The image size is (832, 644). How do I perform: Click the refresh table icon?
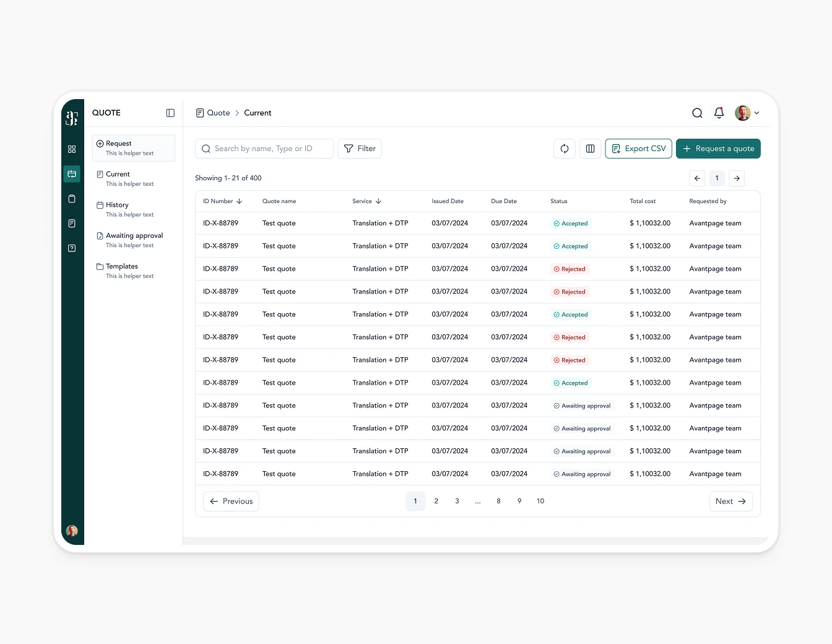[x=565, y=149]
